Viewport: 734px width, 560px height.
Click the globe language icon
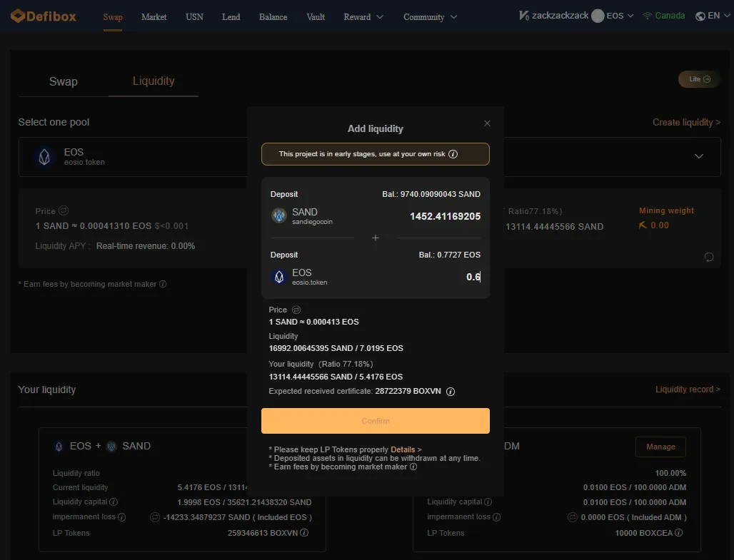coord(700,16)
